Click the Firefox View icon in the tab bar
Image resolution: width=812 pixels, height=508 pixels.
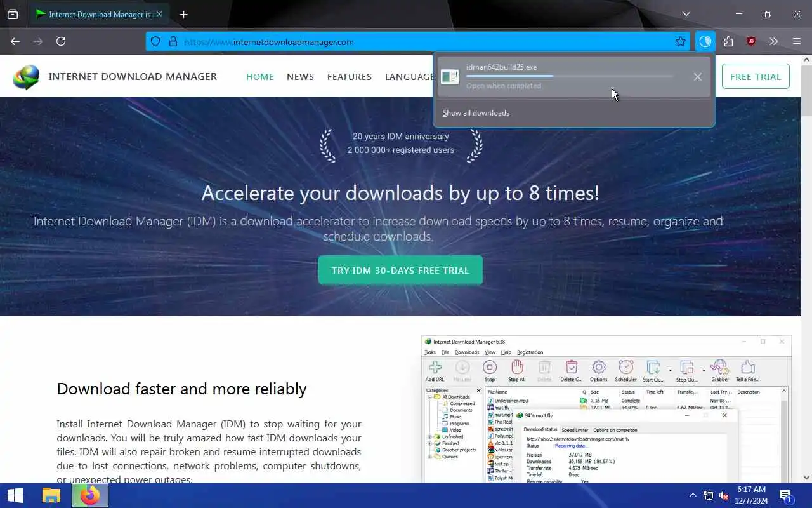tap(13, 14)
